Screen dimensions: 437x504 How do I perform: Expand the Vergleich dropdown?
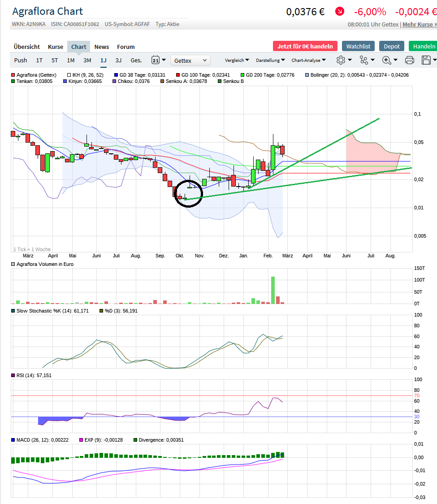click(237, 60)
